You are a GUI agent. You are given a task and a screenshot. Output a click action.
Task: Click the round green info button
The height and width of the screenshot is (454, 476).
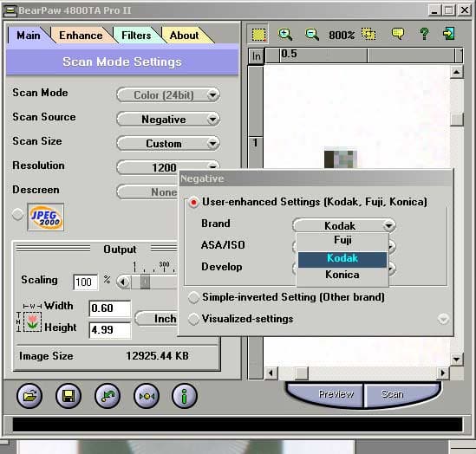[x=185, y=396]
